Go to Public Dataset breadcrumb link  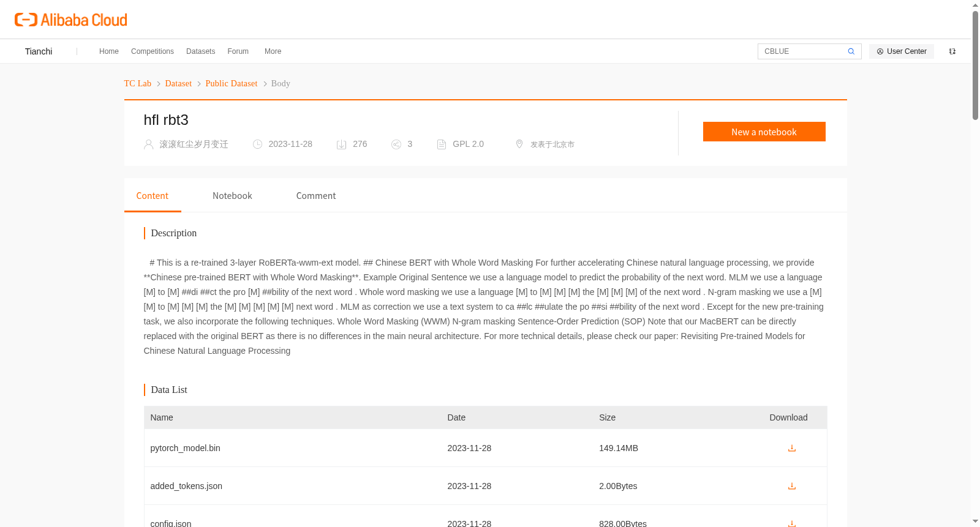pos(232,84)
